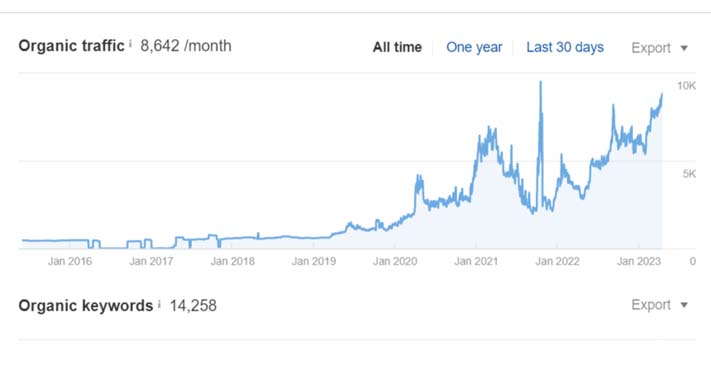Click the Organic keywords Export arrow icon

click(x=684, y=305)
